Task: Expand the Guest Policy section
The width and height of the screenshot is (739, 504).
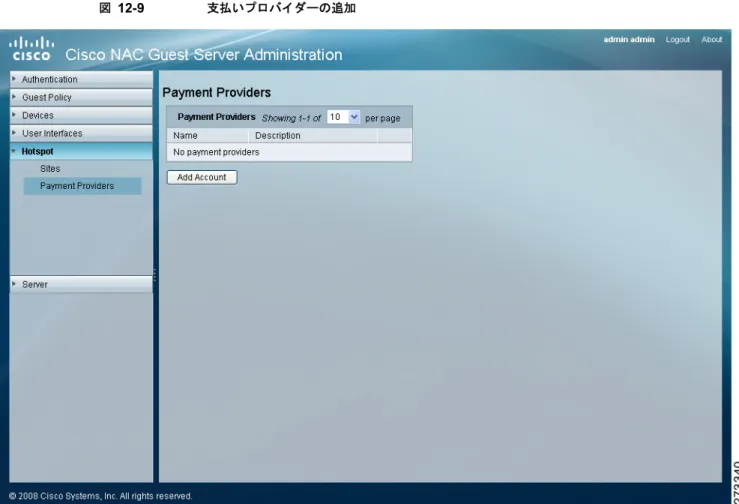Action: pos(81,97)
